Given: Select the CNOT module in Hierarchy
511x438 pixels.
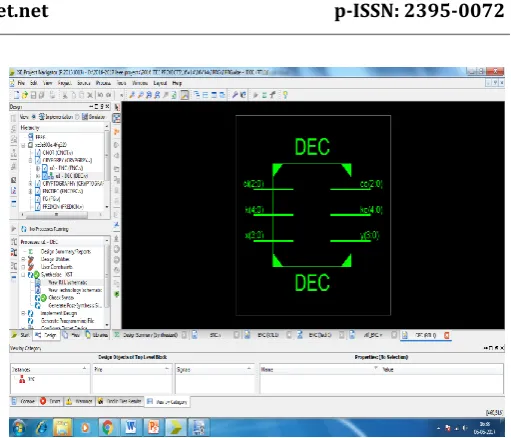Looking at the screenshot, I should pos(58,153).
